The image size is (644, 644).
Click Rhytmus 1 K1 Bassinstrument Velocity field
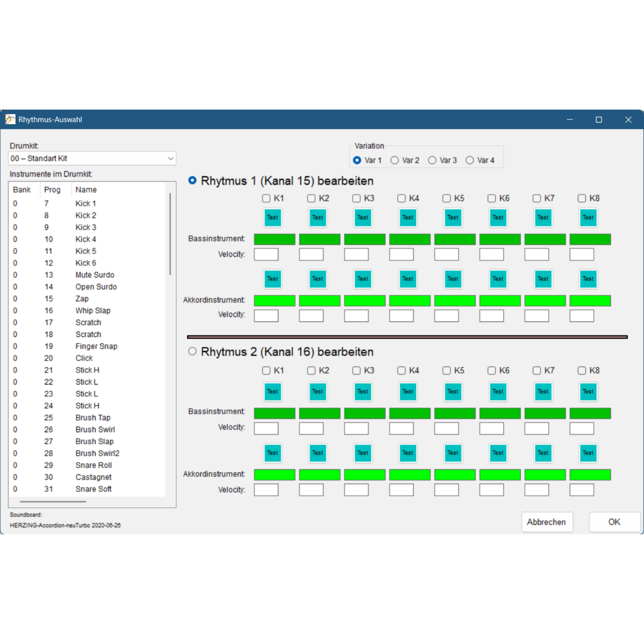266,254
